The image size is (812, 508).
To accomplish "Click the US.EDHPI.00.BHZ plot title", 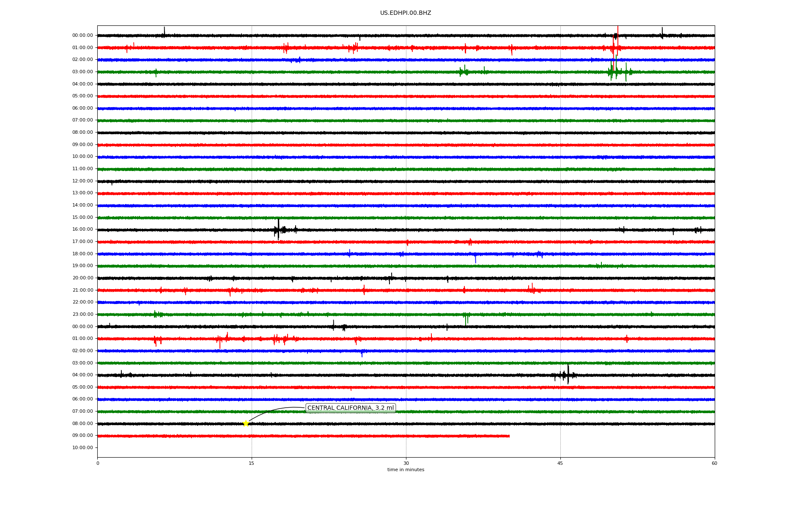I will click(406, 13).
